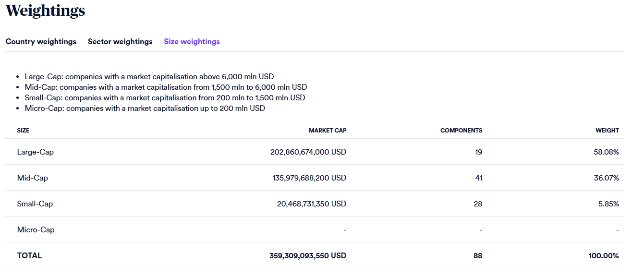Click the WEIGHT column header
The height and width of the screenshot is (277, 644).
tap(607, 131)
